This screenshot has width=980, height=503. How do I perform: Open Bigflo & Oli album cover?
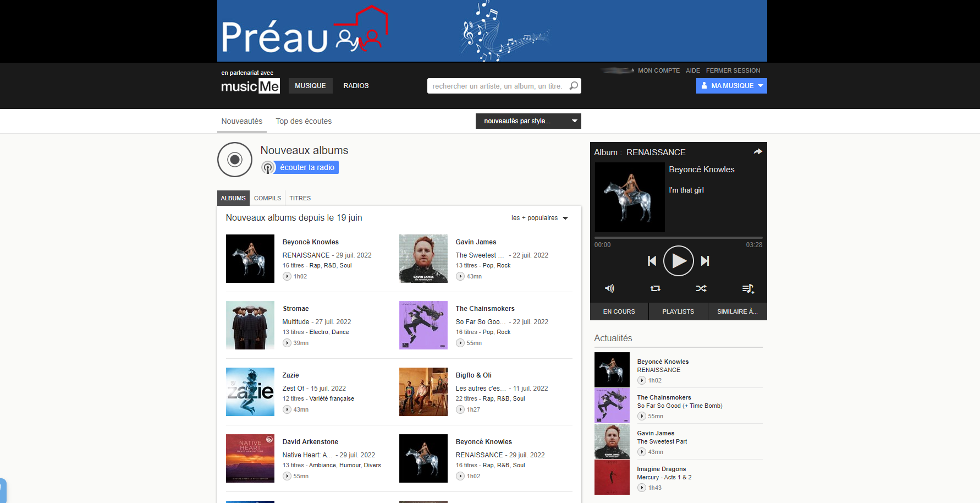[423, 392]
